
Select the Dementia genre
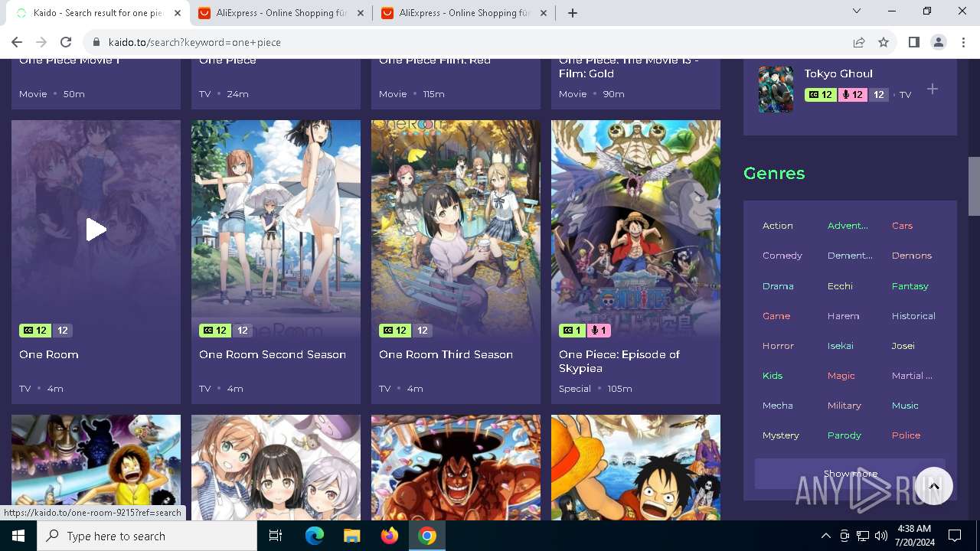pyautogui.click(x=850, y=256)
